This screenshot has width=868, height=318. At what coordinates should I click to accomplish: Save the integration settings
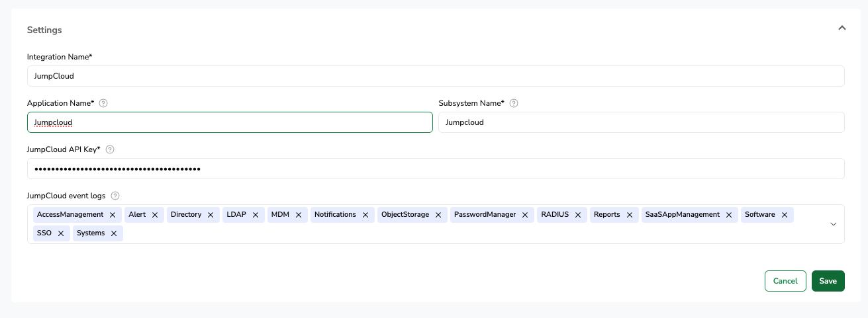tap(828, 281)
